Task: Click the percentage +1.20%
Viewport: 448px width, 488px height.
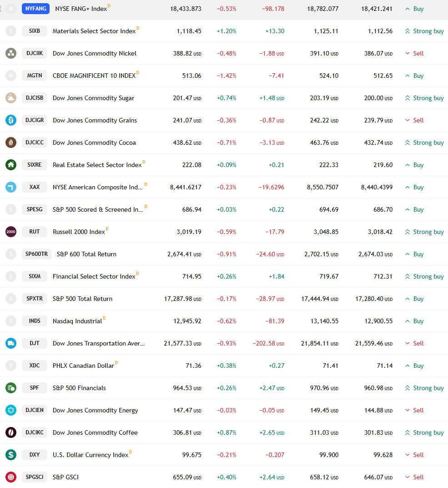Action: click(x=227, y=31)
